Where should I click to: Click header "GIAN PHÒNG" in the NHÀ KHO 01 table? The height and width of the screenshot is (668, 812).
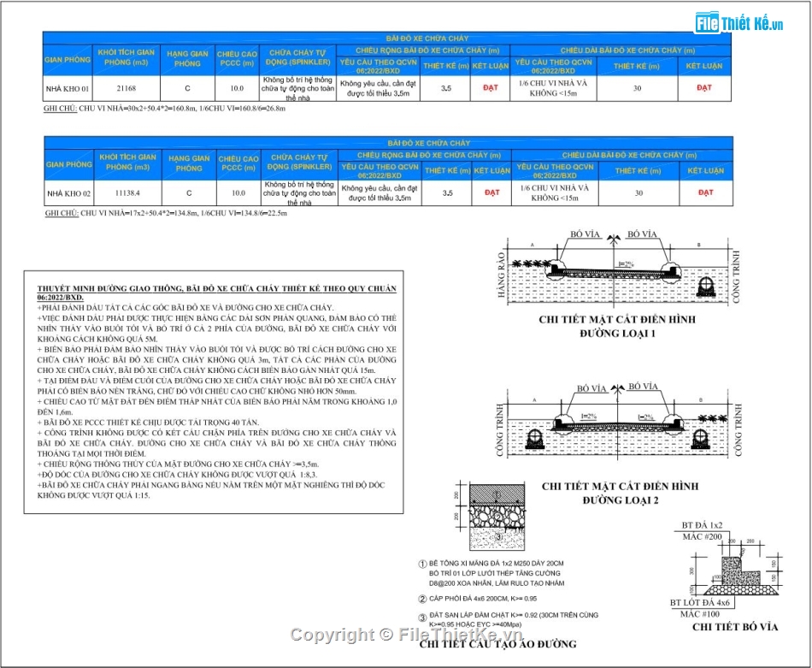point(68,60)
